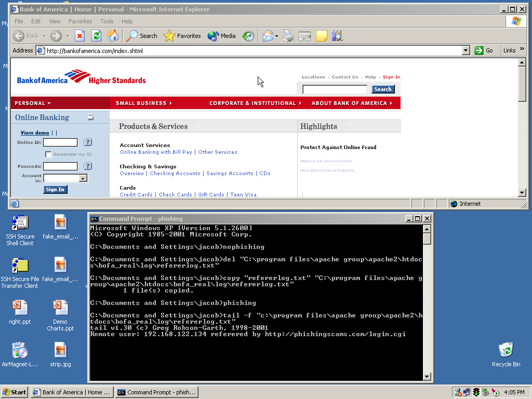Click the Windows Start button
Viewport: 532px width, 399px height.
(x=15, y=392)
